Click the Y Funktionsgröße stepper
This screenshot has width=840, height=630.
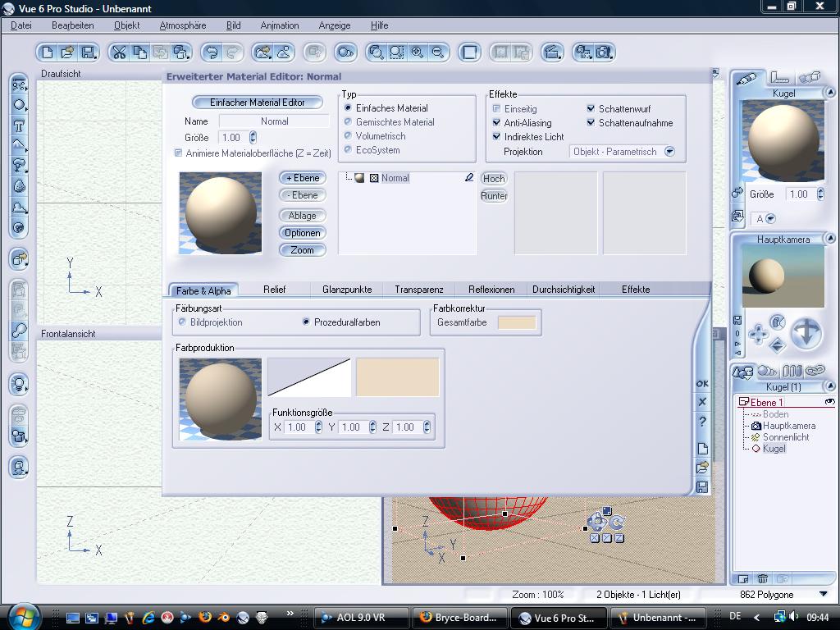coord(372,427)
